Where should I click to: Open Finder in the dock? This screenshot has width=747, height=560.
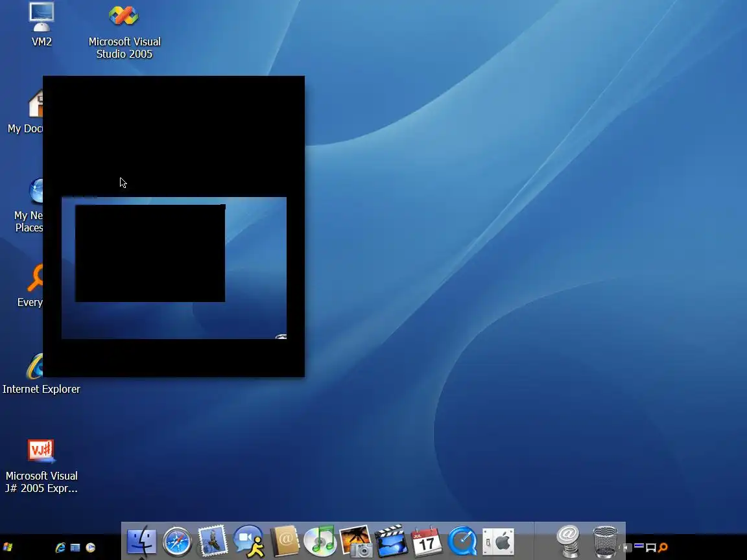point(141,541)
